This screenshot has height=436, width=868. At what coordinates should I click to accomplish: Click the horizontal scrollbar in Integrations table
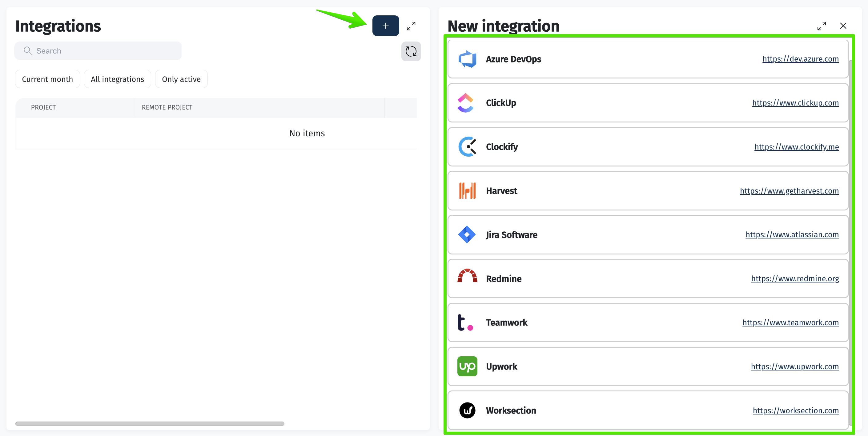click(150, 423)
